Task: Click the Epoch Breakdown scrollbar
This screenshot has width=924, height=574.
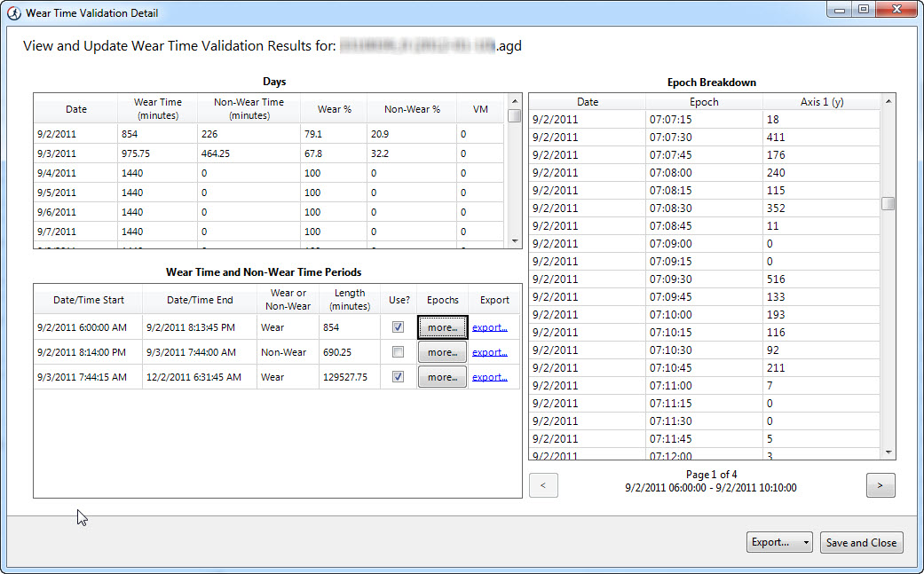Action: (888, 203)
